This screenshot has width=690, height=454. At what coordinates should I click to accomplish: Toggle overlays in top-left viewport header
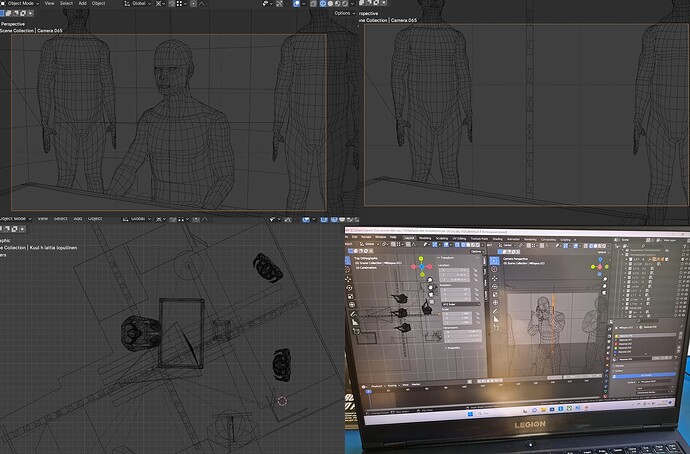pyautogui.click(x=296, y=4)
